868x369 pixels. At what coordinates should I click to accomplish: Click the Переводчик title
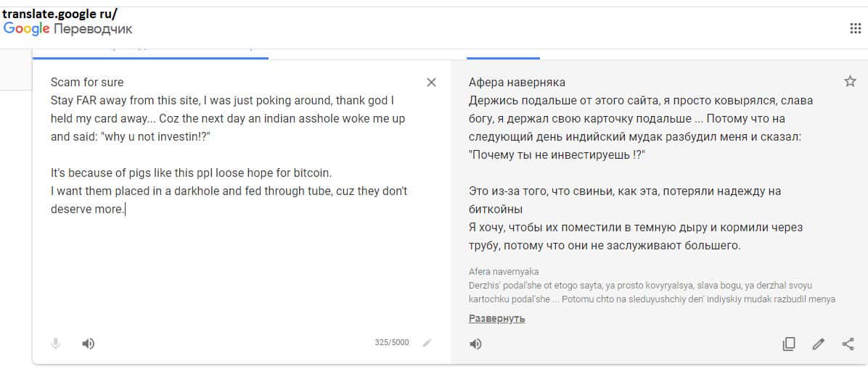click(x=93, y=29)
